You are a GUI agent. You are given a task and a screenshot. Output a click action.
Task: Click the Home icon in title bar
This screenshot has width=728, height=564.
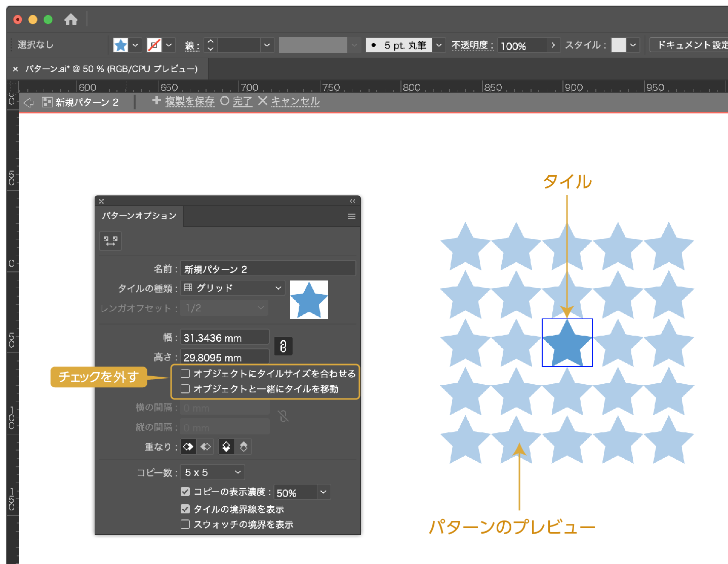coord(71,19)
